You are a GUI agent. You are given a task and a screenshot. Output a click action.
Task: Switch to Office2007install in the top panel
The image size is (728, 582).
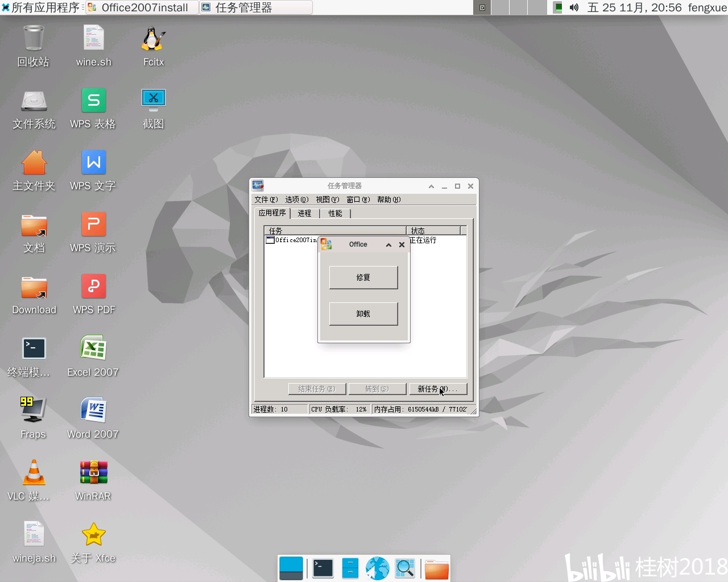point(142,7)
